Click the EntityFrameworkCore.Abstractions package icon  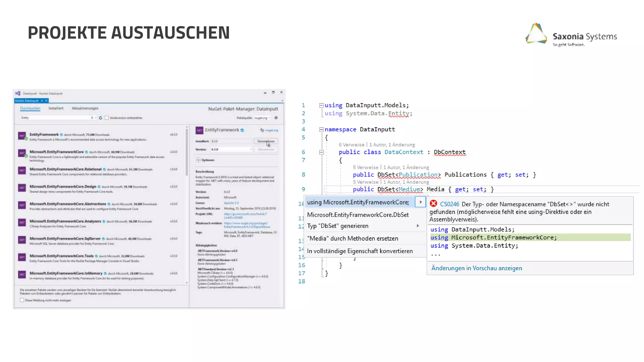tap(22, 205)
